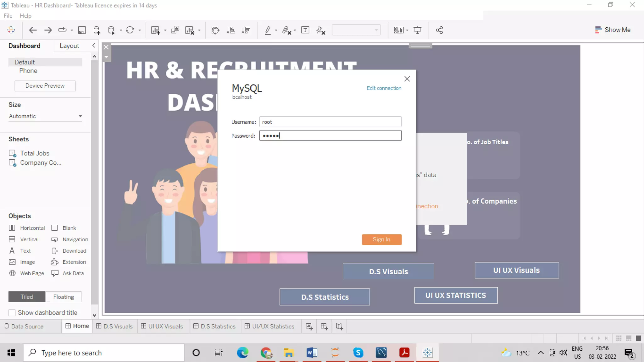Click the Navigation object

click(x=69, y=239)
